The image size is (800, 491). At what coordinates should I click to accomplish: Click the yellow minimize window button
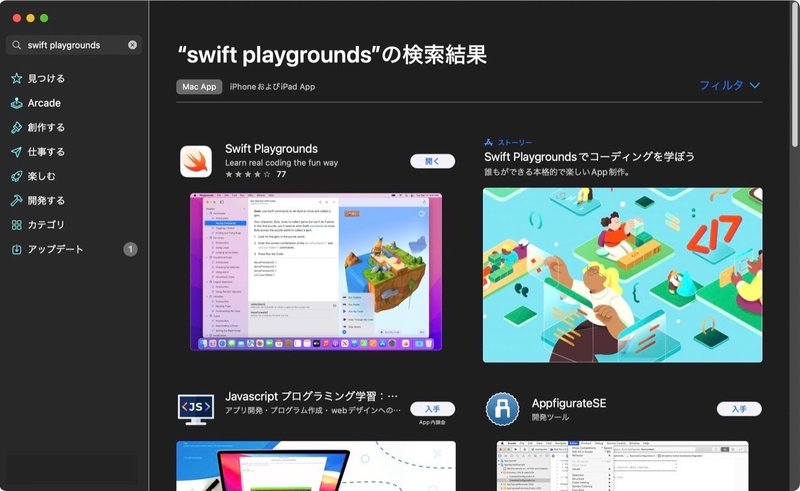tap(30, 18)
